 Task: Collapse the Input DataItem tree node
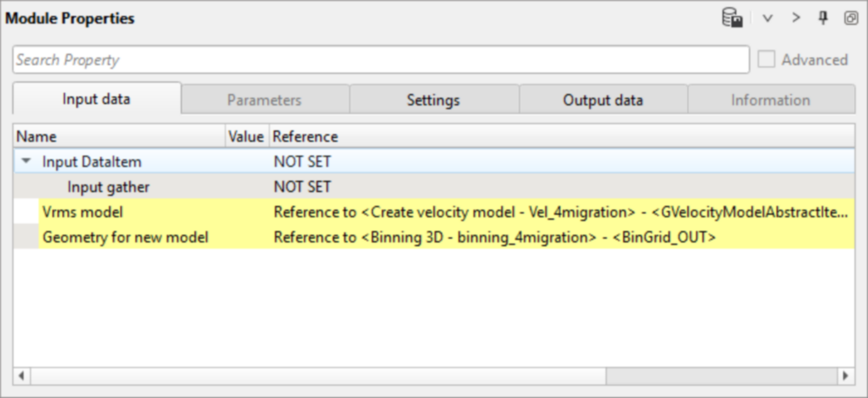pyautogui.click(x=26, y=161)
